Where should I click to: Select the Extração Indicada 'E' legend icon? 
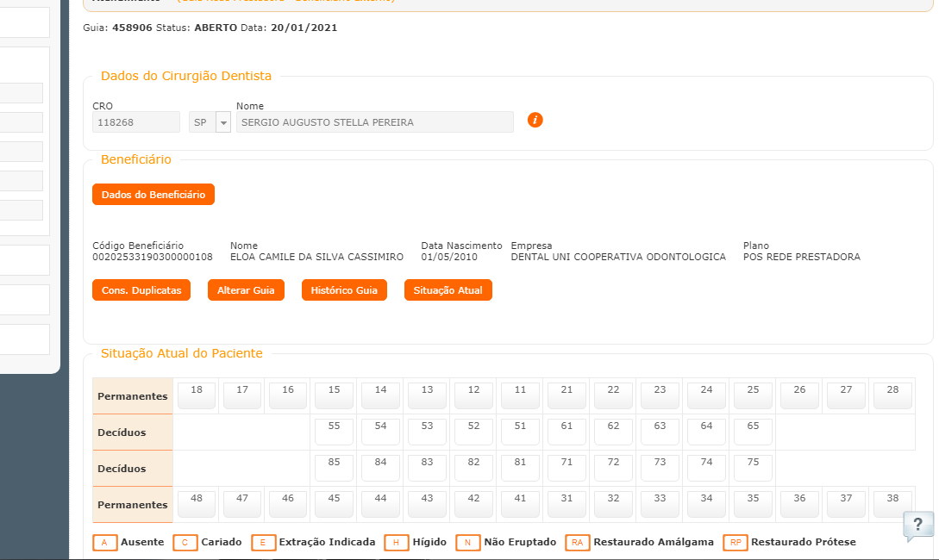264,543
